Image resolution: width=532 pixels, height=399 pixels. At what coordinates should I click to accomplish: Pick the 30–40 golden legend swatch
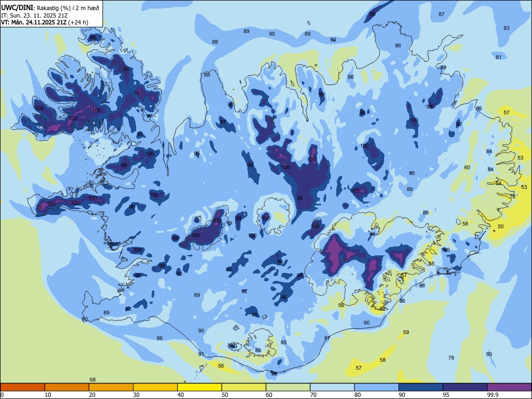(155, 387)
